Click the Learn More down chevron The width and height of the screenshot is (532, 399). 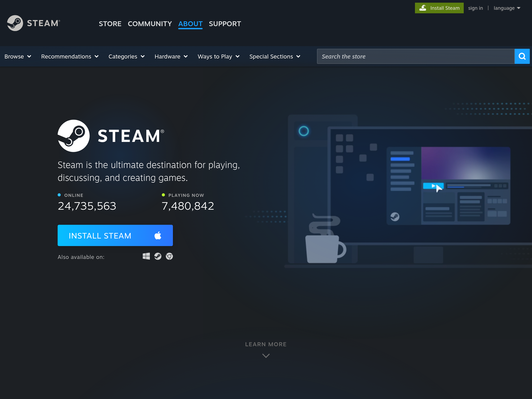point(266,356)
